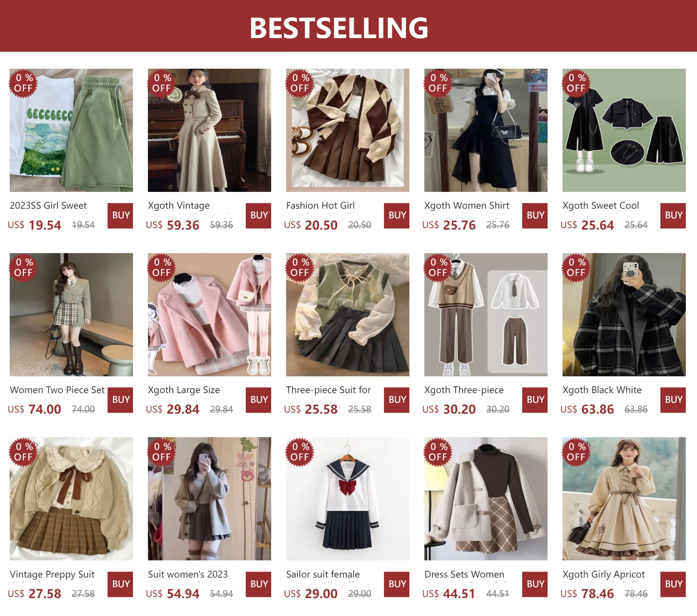This screenshot has height=616, width=697.
Task: Open the argyle cardigan and brown skirt image
Action: coord(348,130)
